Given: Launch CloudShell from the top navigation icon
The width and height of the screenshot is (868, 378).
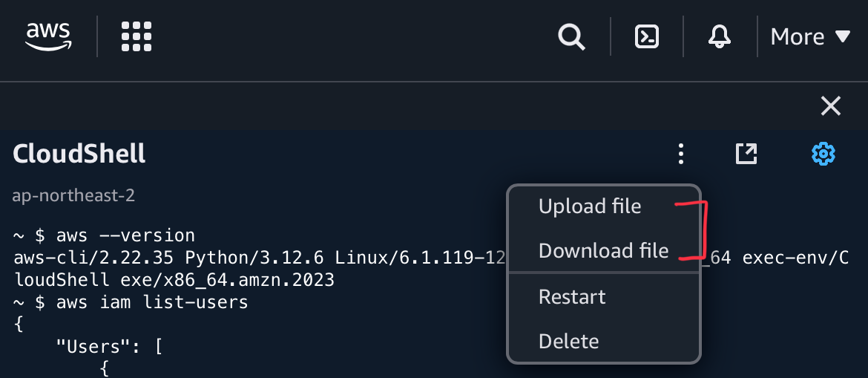Looking at the screenshot, I should point(647,36).
